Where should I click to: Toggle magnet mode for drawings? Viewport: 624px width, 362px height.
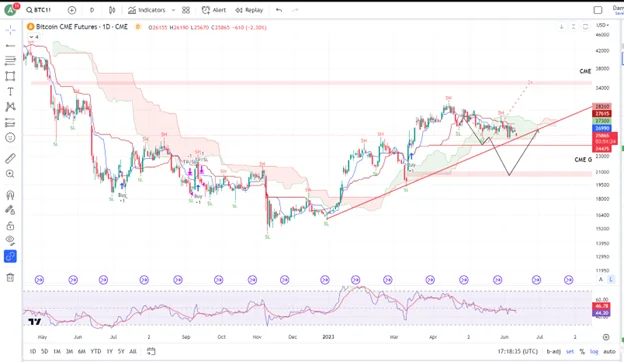point(10,195)
